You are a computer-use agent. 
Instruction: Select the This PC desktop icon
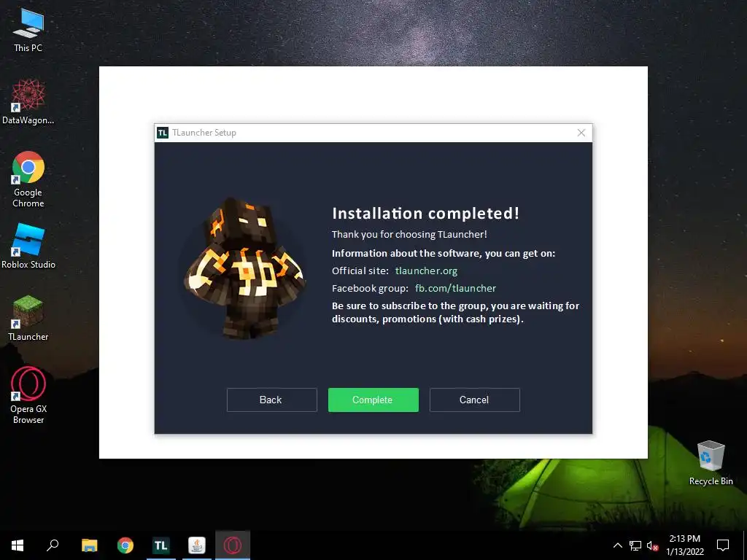pyautogui.click(x=28, y=29)
